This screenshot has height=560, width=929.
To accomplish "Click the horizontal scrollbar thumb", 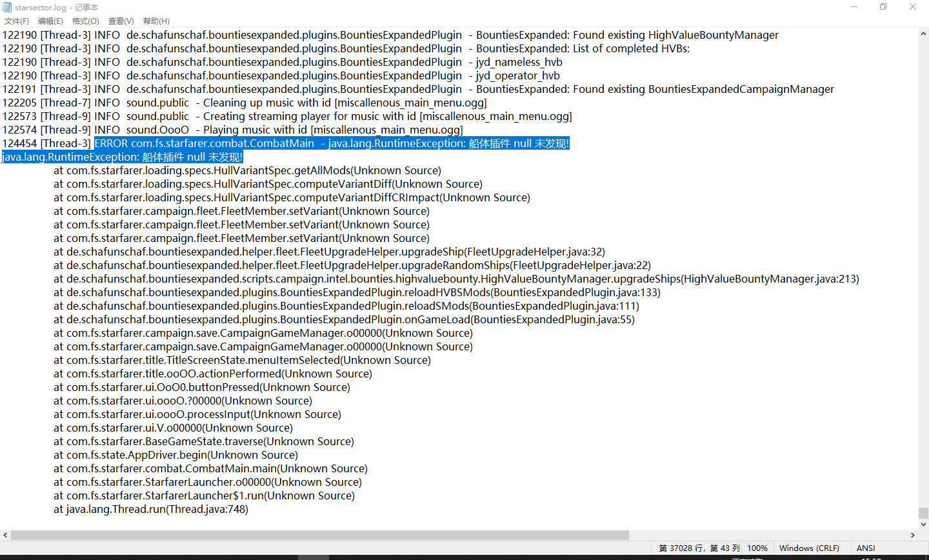I will click(319, 535).
